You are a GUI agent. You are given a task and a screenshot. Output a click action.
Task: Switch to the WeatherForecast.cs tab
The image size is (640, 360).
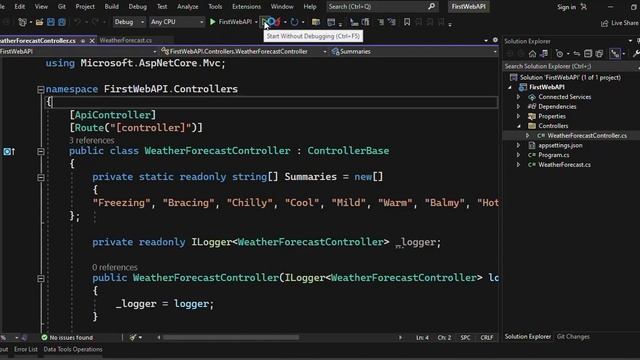(x=126, y=40)
